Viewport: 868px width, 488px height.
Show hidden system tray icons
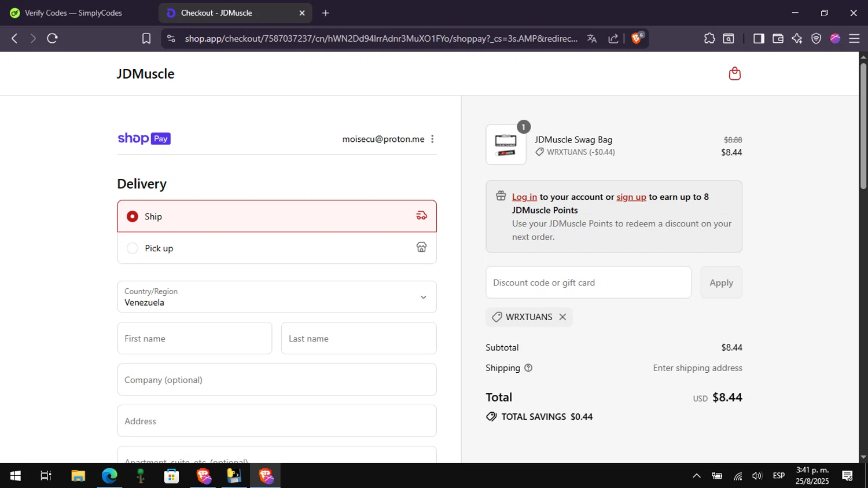click(697, 476)
